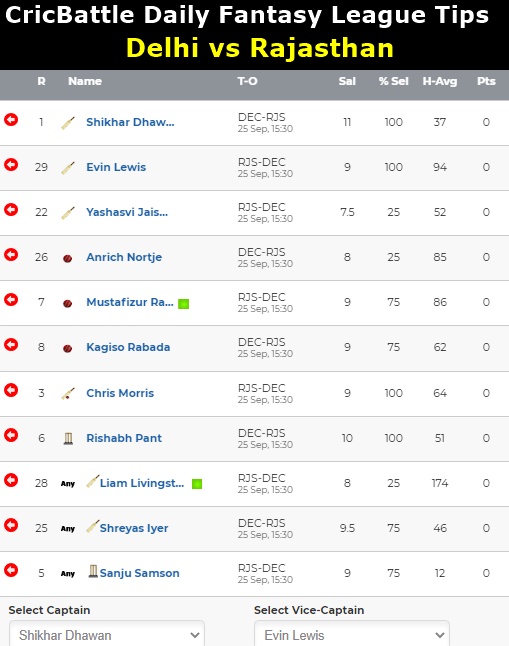Remove Anrich Nortje using red arrow icon

point(11,255)
